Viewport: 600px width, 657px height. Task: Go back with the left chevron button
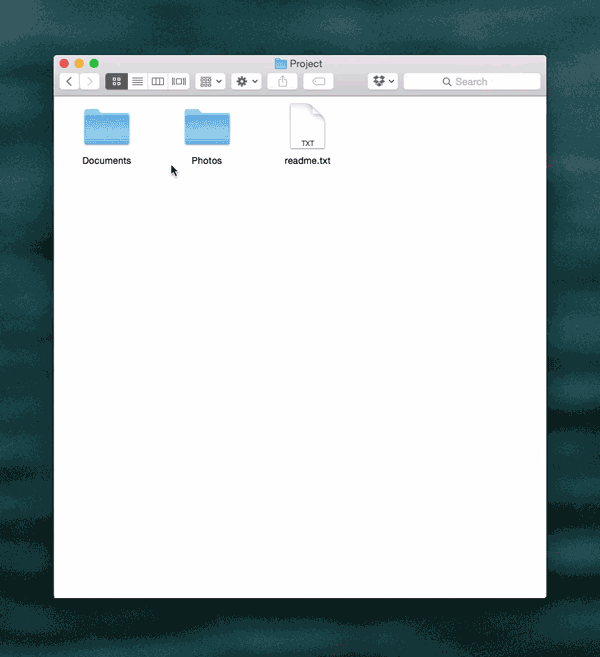(x=69, y=81)
